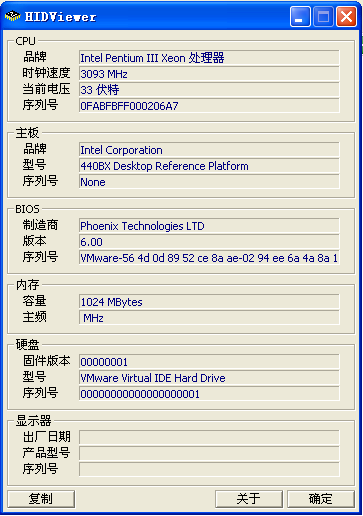Click the BIOS version field 6.00
The image size is (363, 516).
(209, 242)
